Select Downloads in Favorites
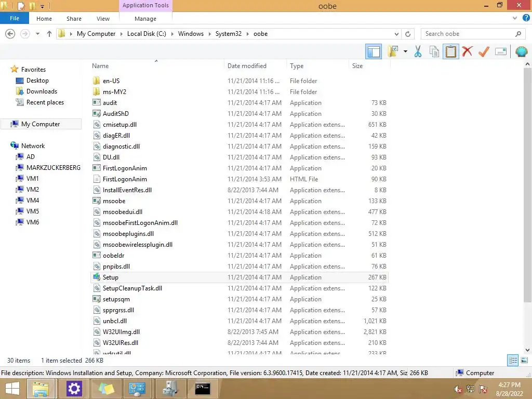This screenshot has height=399, width=532. [42, 91]
